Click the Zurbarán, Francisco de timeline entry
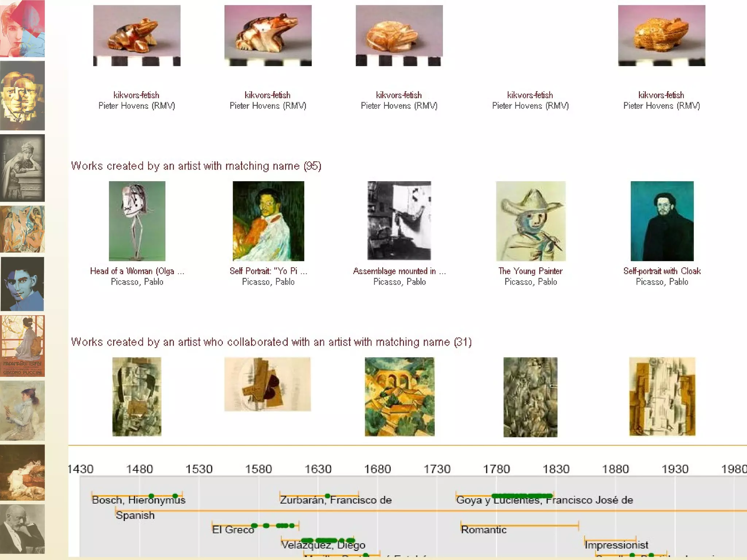747x560 pixels. click(336, 500)
